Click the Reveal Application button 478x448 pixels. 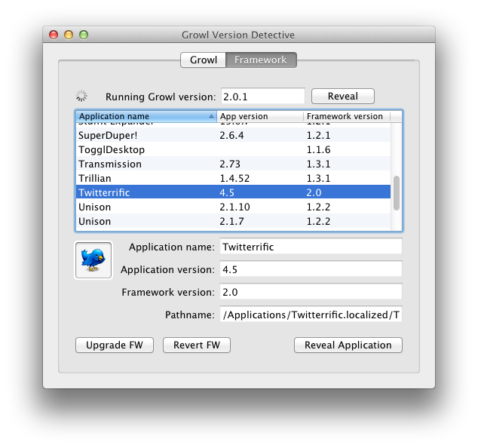348,345
